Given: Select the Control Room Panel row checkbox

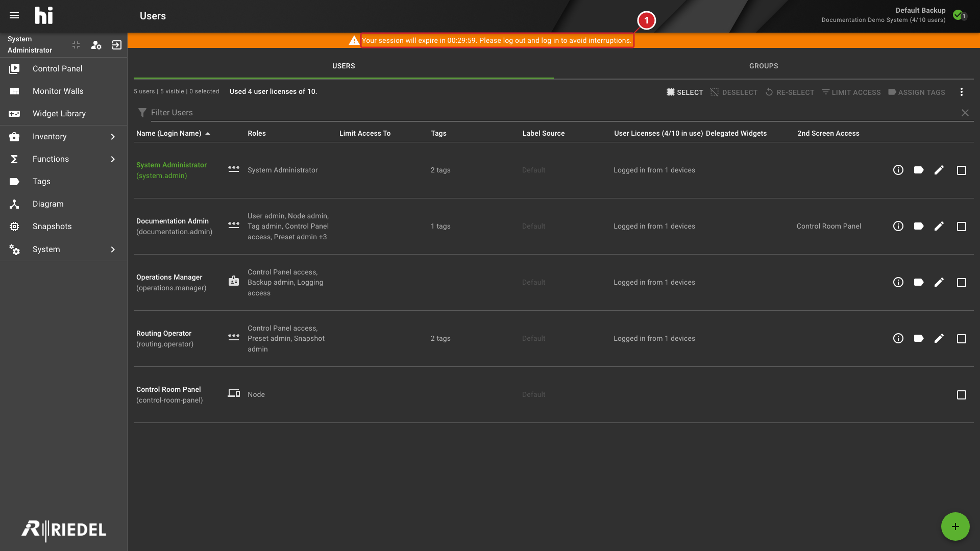Looking at the screenshot, I should (962, 395).
